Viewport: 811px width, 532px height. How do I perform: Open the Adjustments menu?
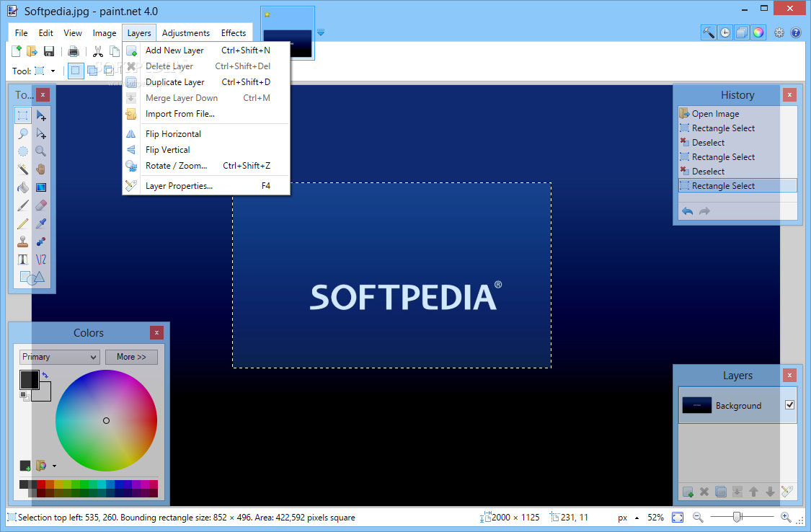[186, 32]
